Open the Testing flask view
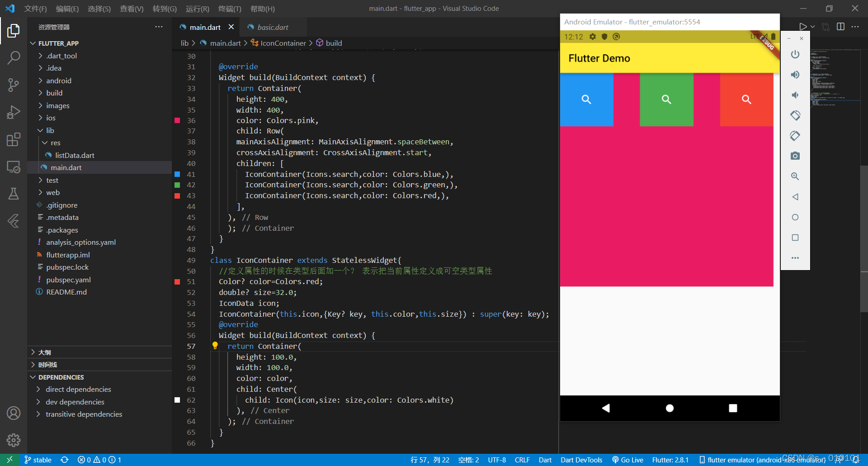The image size is (868, 466). click(x=14, y=194)
